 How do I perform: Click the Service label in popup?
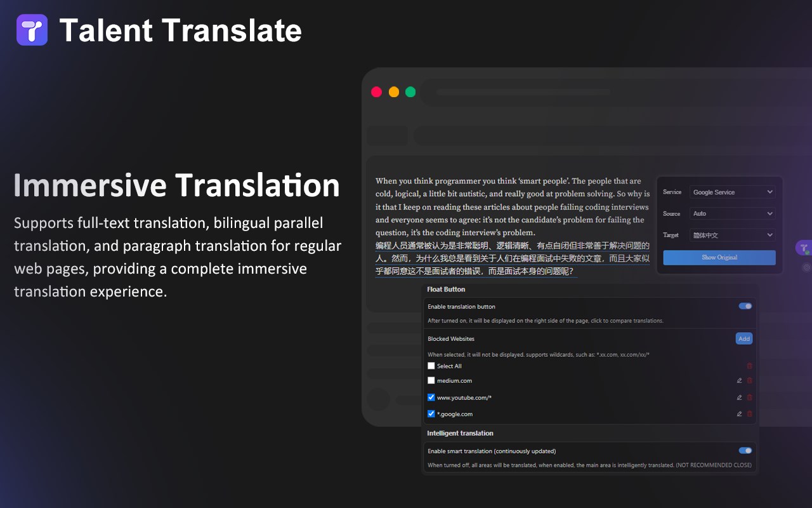pos(672,192)
